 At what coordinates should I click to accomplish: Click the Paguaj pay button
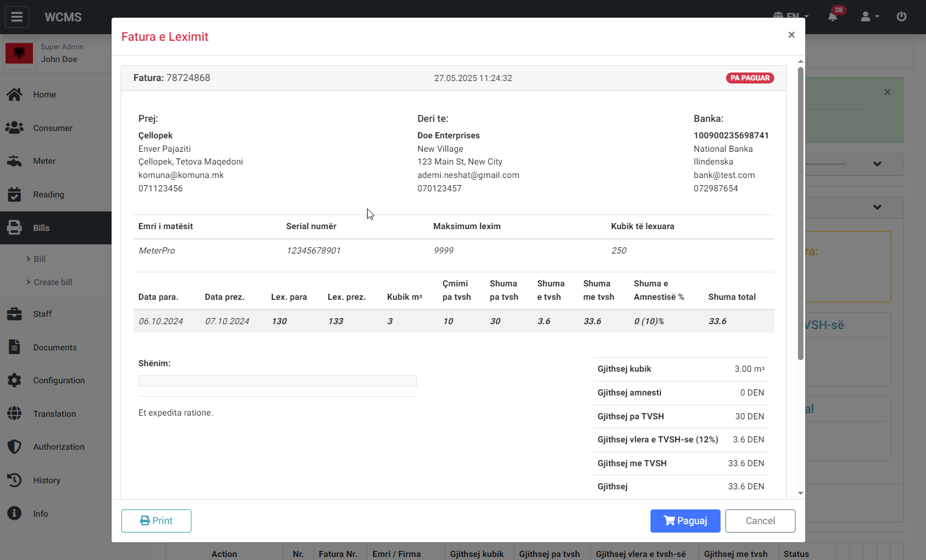pos(685,521)
